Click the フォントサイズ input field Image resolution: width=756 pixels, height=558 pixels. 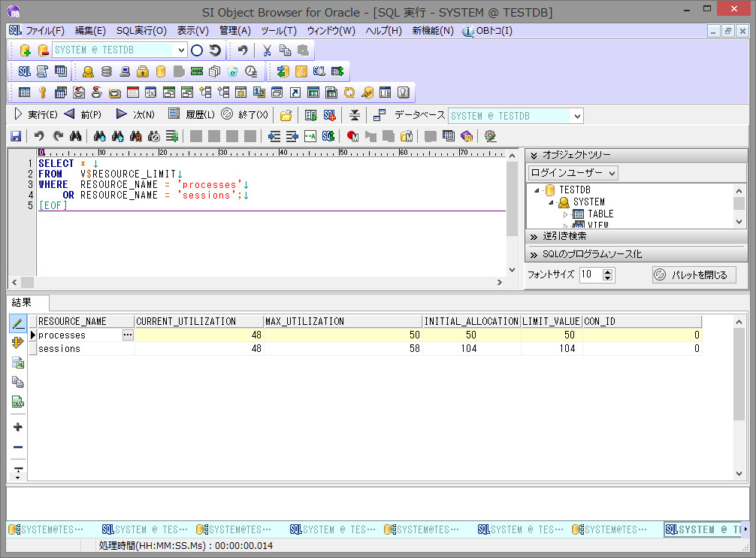click(591, 275)
